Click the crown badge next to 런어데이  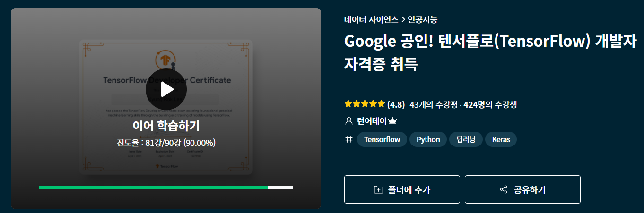[x=392, y=121]
